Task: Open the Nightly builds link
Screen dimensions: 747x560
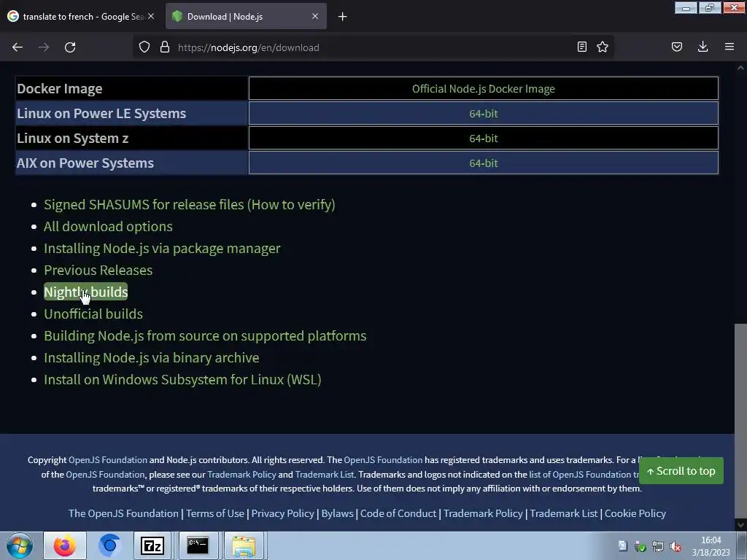Action: pos(86,292)
